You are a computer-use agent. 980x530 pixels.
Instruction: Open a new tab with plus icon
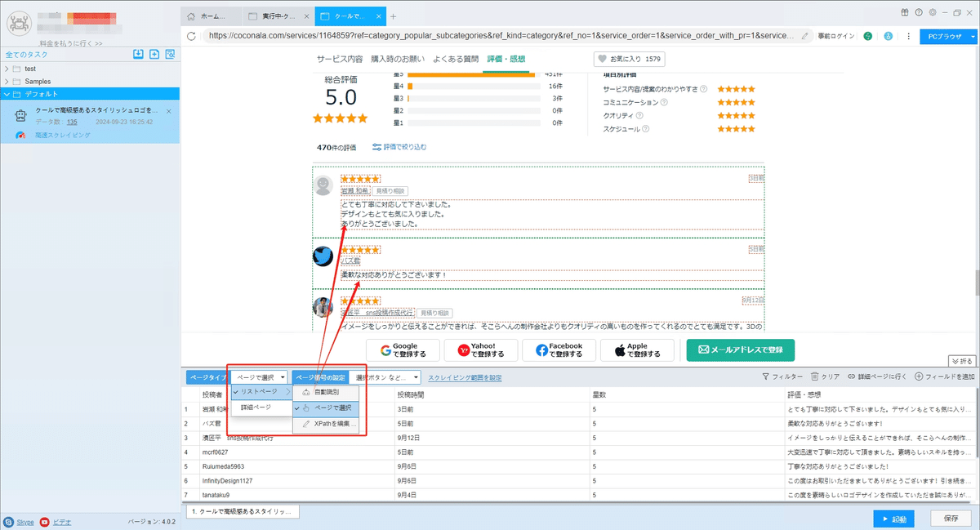[393, 16]
